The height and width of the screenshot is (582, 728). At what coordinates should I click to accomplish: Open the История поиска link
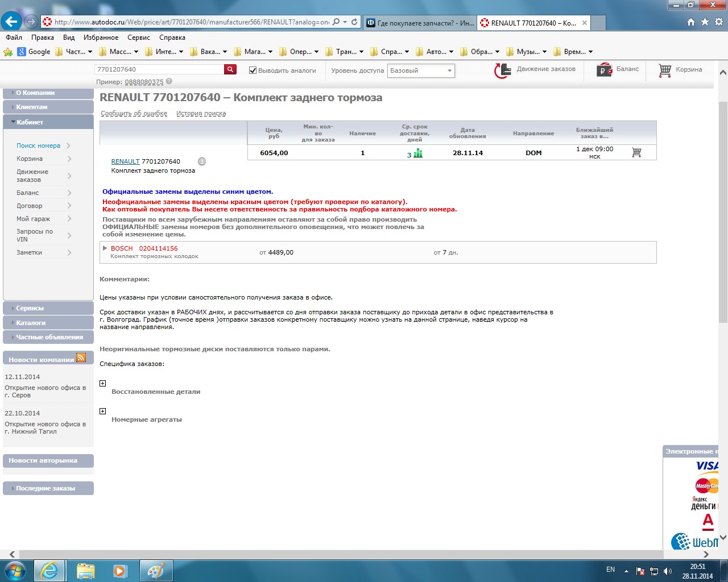(x=201, y=114)
